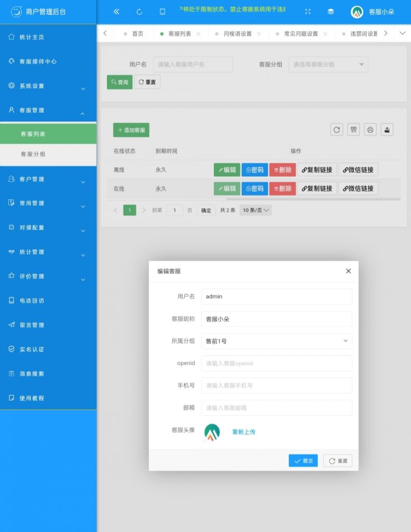This screenshot has height=532, width=411.
Task: Refresh the table using toolbar refresh icon
Action: pos(337,130)
